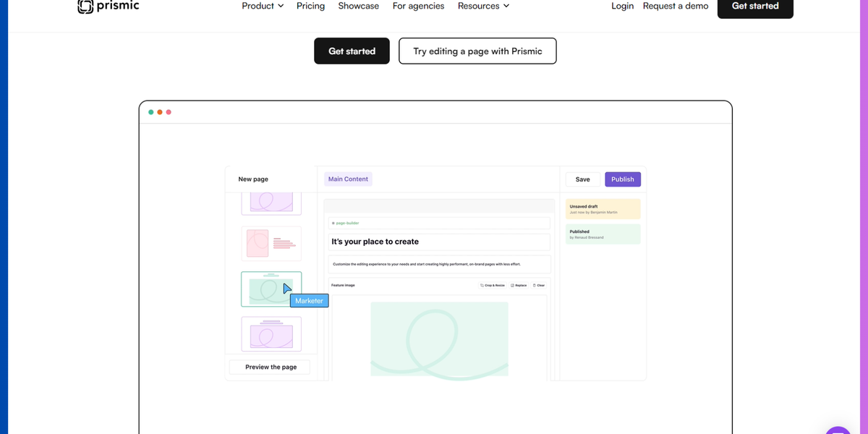Image resolution: width=868 pixels, height=434 pixels.
Task: Click Try editing a page with Prismic
Action: (x=477, y=51)
